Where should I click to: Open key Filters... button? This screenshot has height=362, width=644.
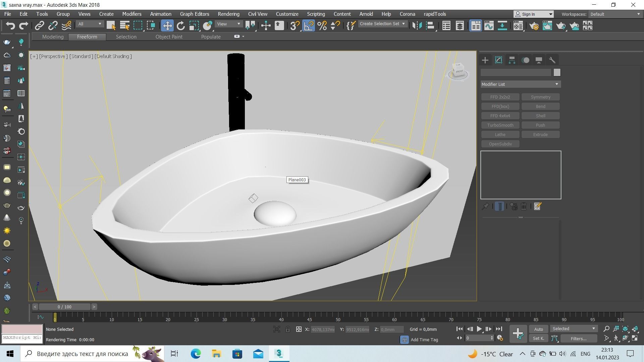[578, 339]
